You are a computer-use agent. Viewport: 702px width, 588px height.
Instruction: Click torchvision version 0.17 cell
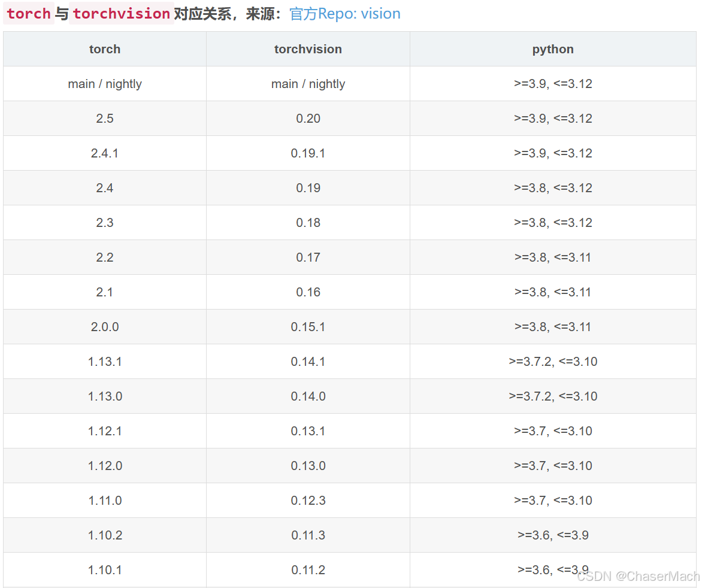(308, 257)
